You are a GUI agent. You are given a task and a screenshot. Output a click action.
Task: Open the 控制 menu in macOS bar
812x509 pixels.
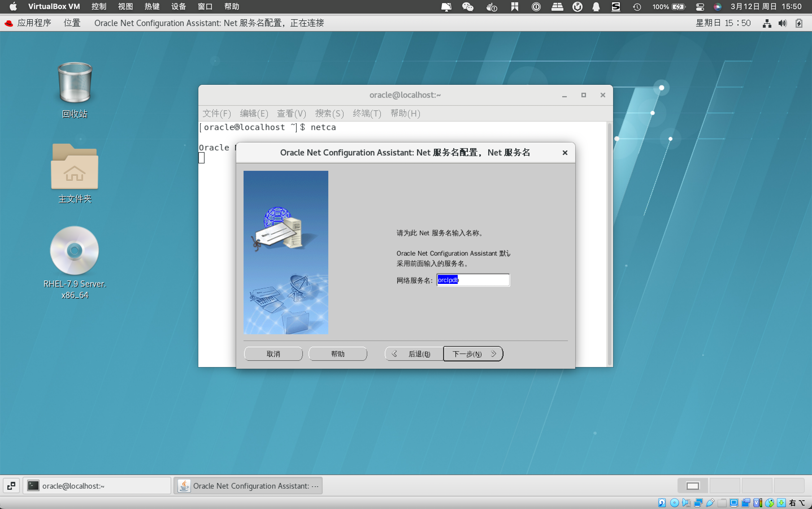99,7
